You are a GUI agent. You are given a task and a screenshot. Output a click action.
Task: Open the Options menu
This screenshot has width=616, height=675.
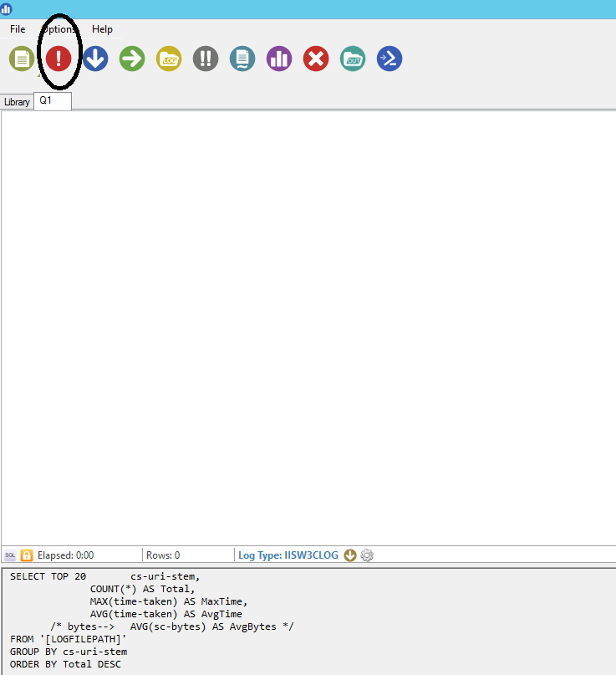point(59,29)
